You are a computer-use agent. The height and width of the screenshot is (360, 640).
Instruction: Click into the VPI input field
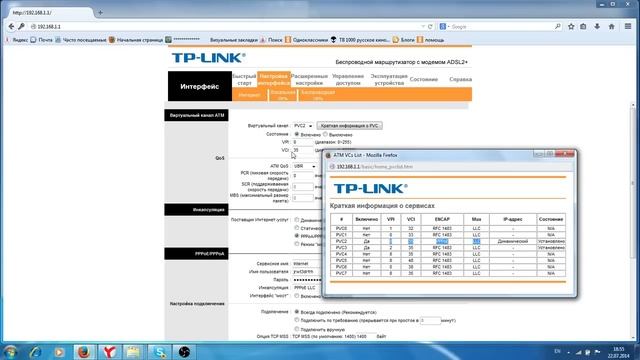(x=302, y=142)
